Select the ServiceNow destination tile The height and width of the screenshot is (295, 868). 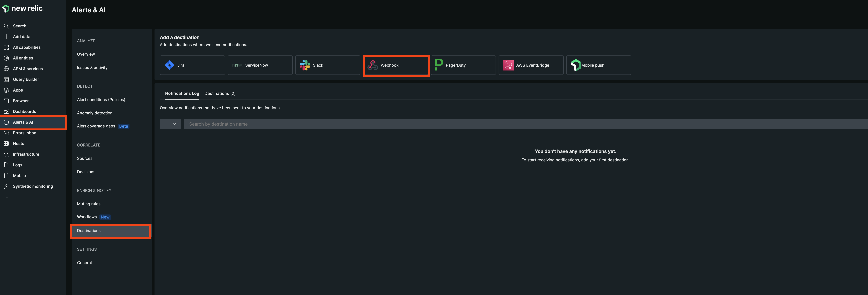pyautogui.click(x=260, y=65)
